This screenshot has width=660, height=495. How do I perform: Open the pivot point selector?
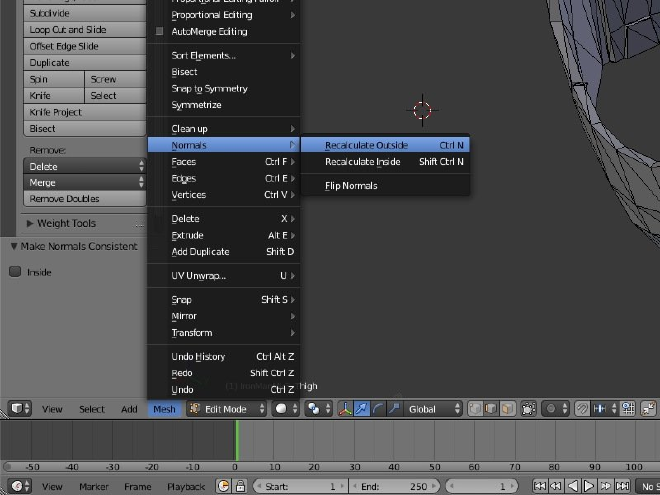pyautogui.click(x=318, y=409)
